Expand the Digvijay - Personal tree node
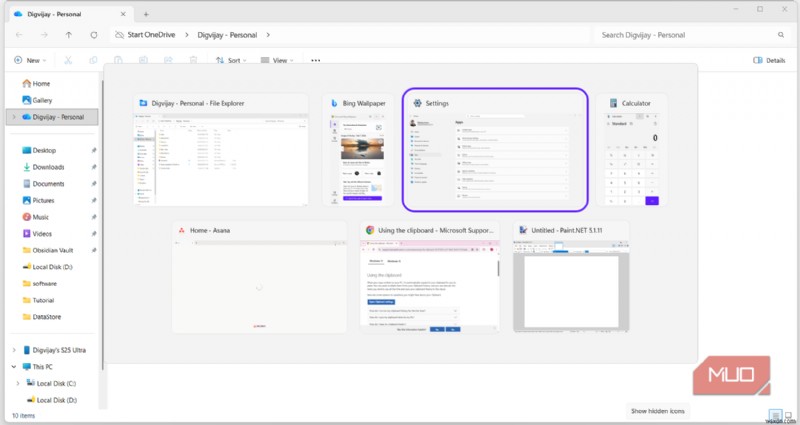This screenshot has width=800, height=425. 14,117
